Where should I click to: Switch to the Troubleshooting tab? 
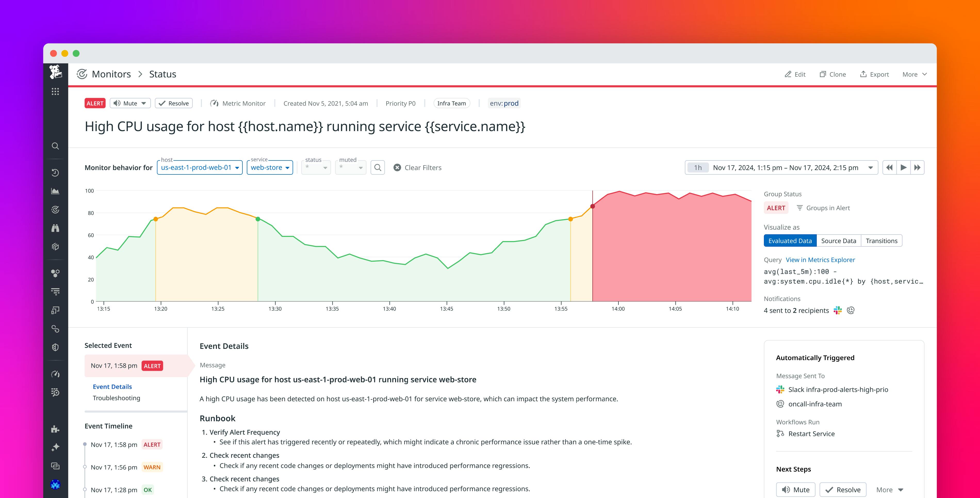116,398
